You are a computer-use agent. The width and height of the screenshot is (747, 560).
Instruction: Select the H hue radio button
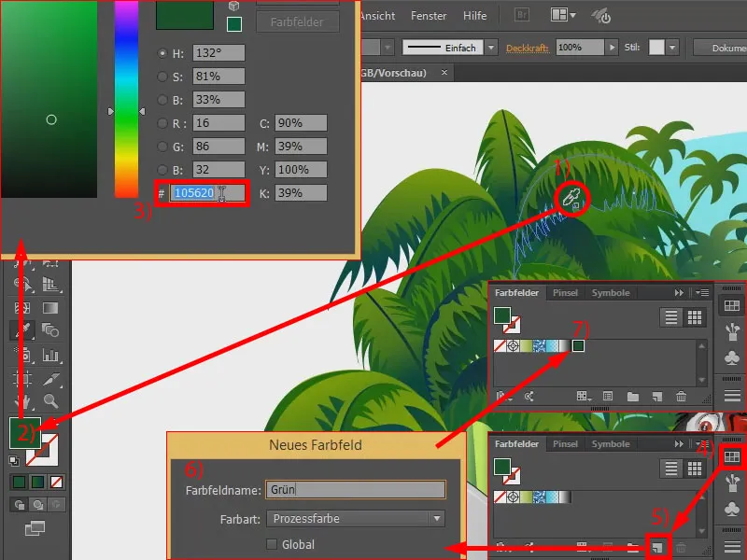coord(162,53)
